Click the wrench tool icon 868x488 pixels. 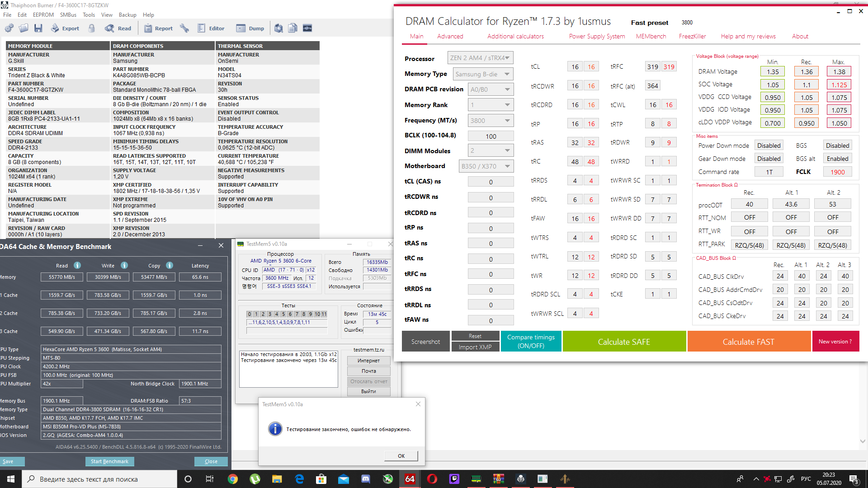click(184, 28)
